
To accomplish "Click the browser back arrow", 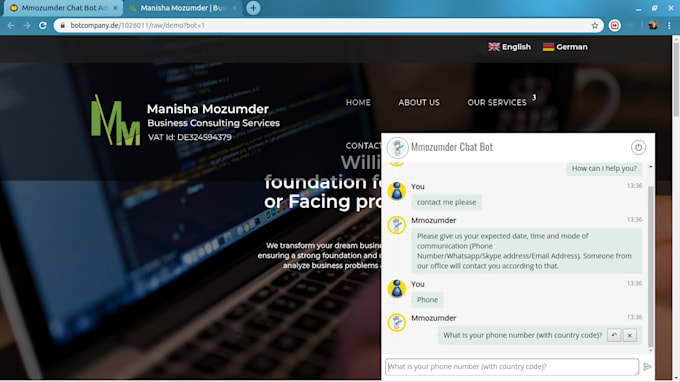I will click(11, 26).
